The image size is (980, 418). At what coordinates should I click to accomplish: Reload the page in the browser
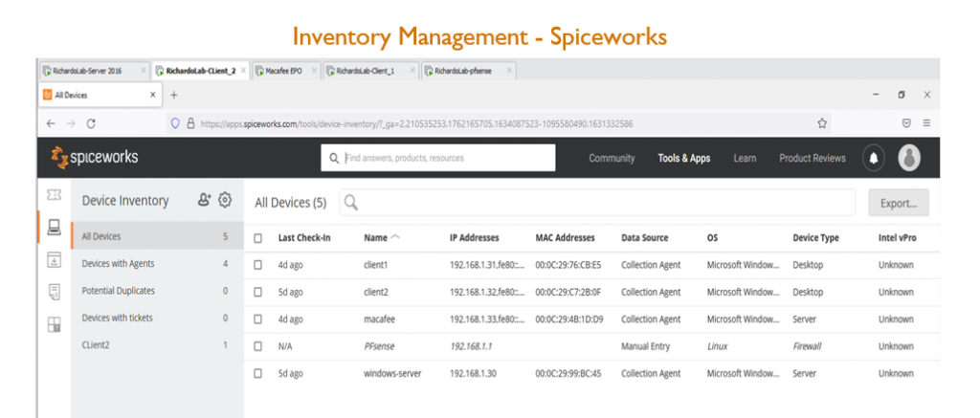(91, 123)
